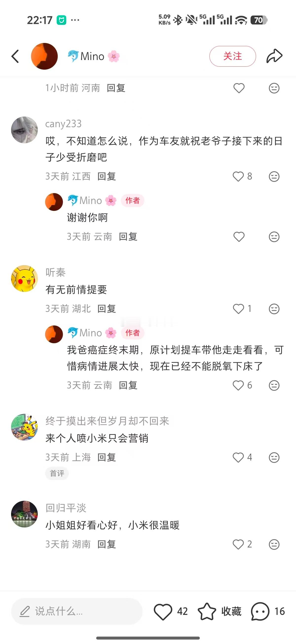
Task: Open emoji reaction on cany233's comment
Action: pyautogui.click(x=274, y=177)
